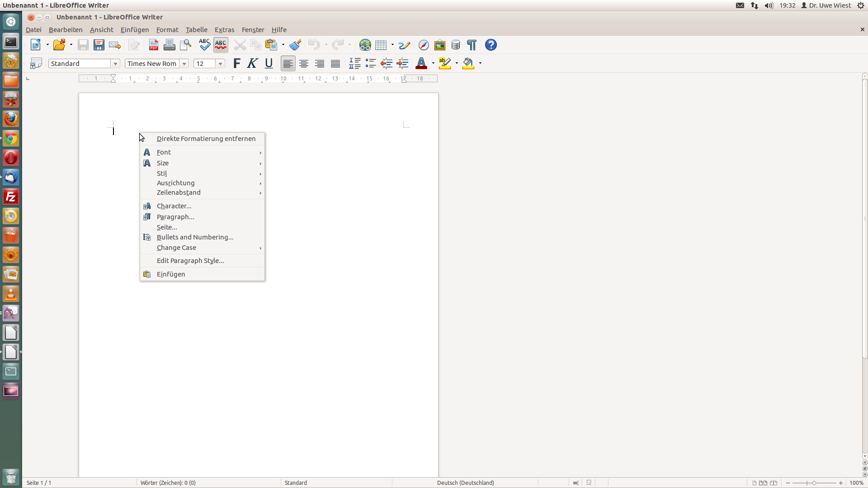This screenshot has height=488, width=868.
Task: Toggle Formatting Marks pilcrow button
Action: pyautogui.click(x=472, y=45)
